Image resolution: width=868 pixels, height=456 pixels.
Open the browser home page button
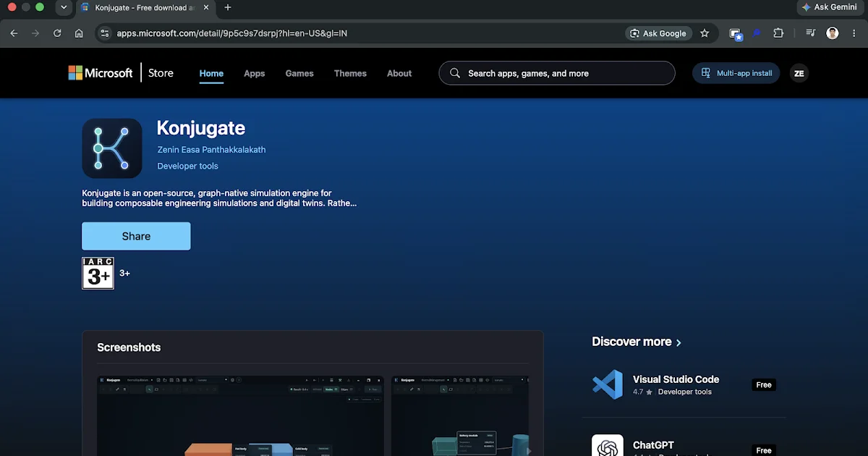click(x=79, y=33)
